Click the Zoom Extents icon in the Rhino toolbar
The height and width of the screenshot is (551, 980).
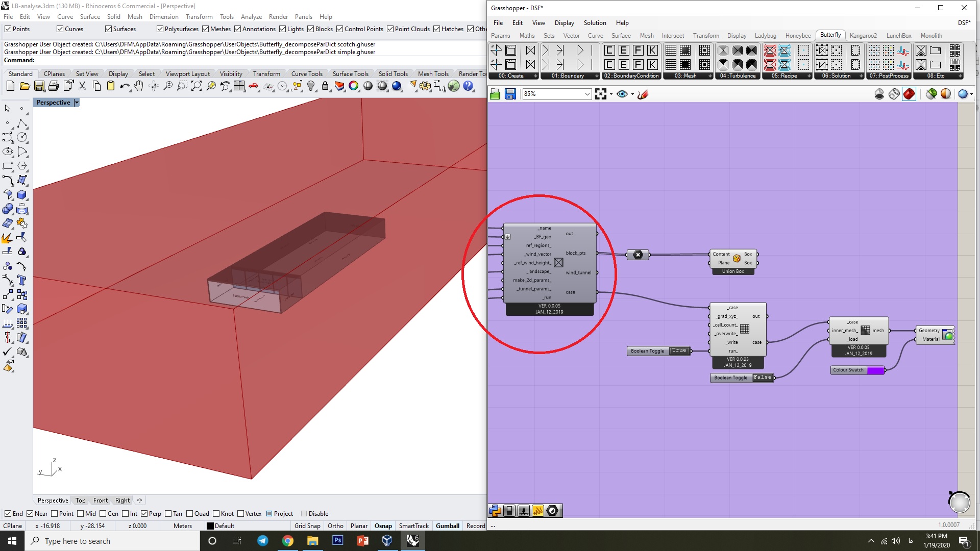coord(196,86)
